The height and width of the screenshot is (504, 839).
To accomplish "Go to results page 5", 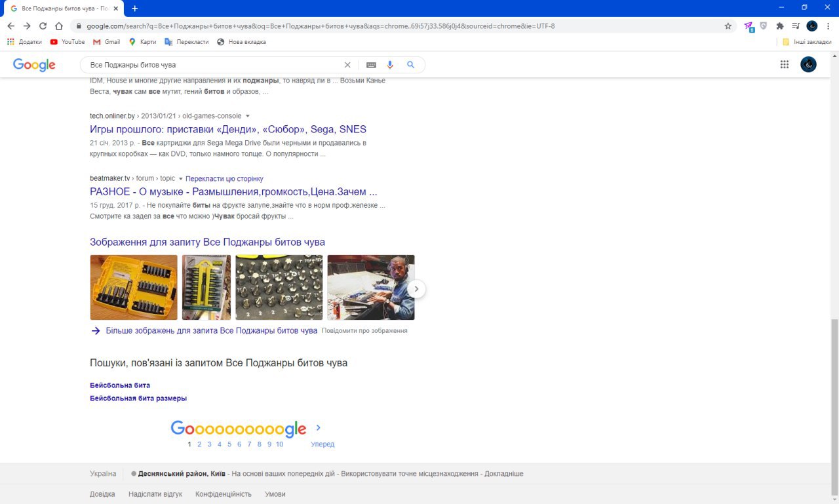I will [229, 444].
